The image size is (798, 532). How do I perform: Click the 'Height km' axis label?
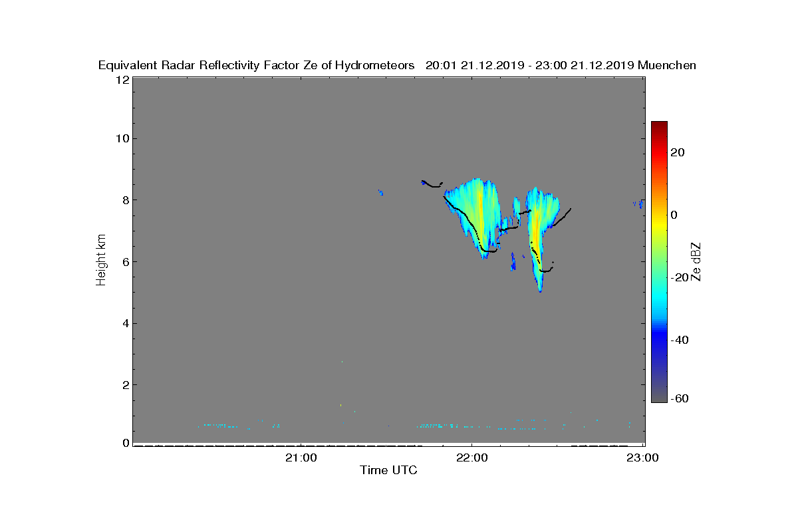click(101, 260)
